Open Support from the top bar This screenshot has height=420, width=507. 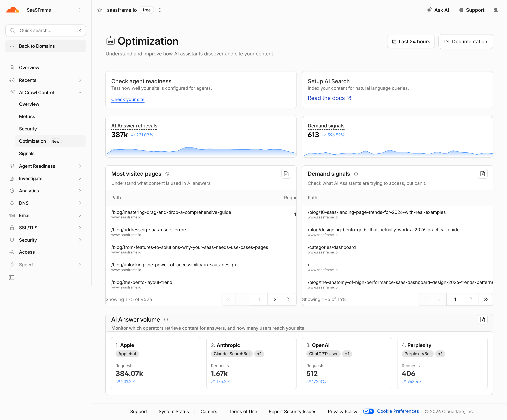point(472,10)
